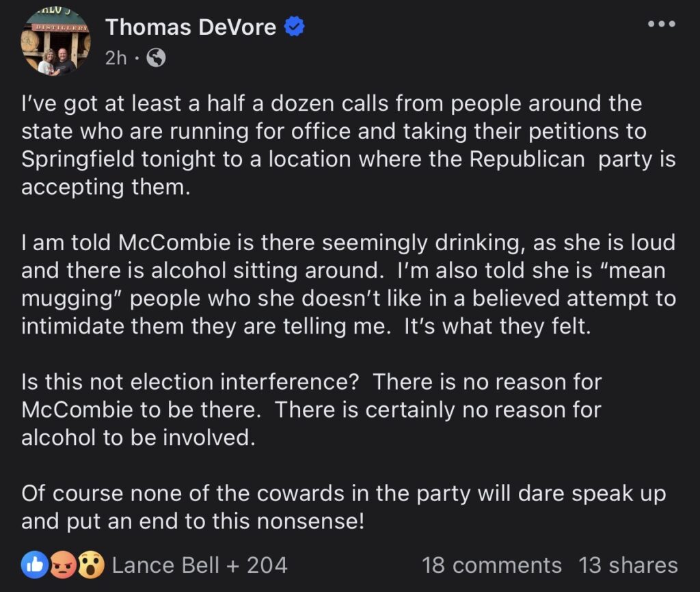Open the 18 comments link
700x592 pixels.
[x=492, y=565]
